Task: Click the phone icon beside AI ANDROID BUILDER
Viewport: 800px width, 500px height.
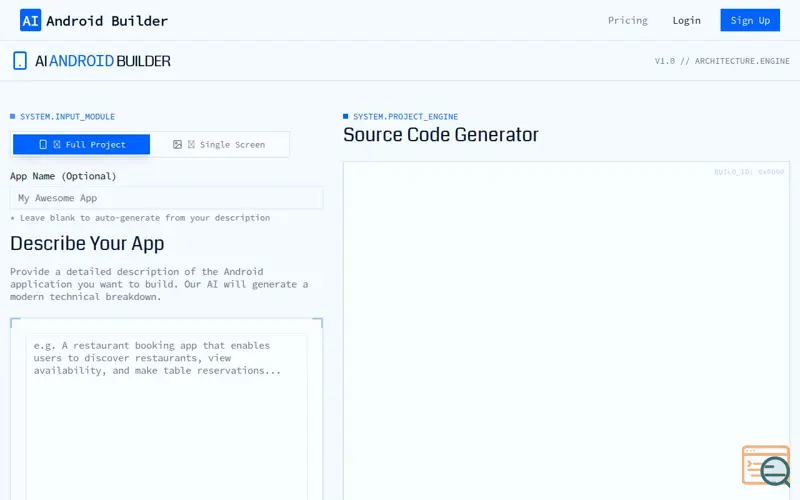Action: tap(20, 61)
